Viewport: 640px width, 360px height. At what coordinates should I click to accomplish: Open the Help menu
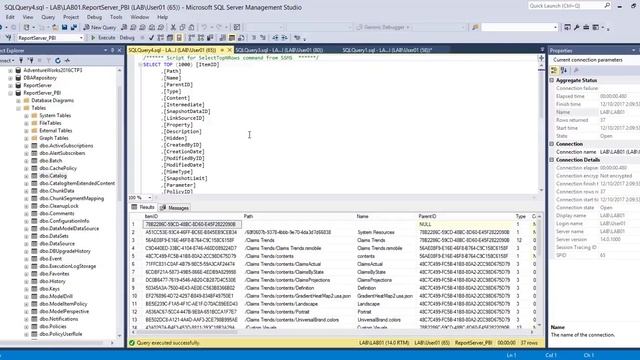click(162, 17)
